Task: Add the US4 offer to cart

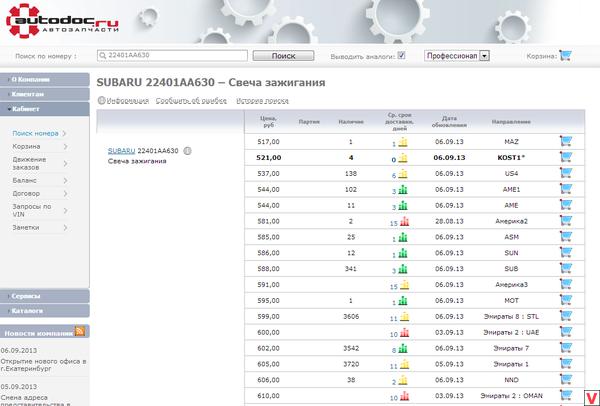Action: click(566, 173)
